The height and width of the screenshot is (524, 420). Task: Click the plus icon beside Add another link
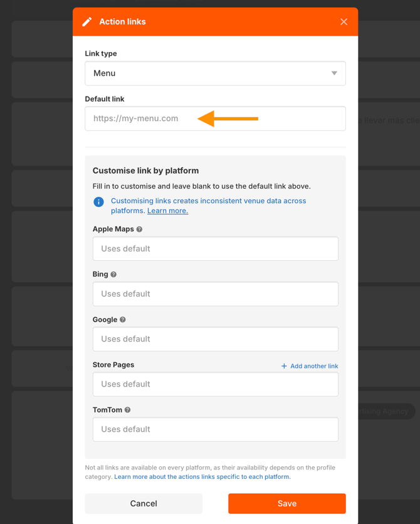[x=284, y=366]
